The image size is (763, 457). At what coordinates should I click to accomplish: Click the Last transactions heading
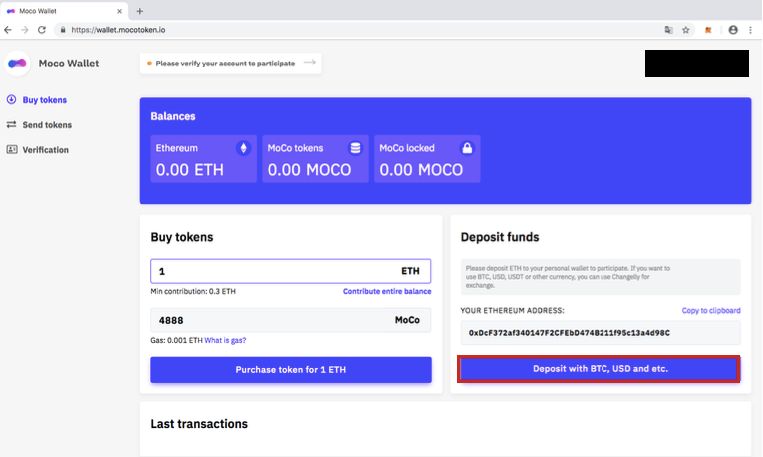(x=199, y=424)
